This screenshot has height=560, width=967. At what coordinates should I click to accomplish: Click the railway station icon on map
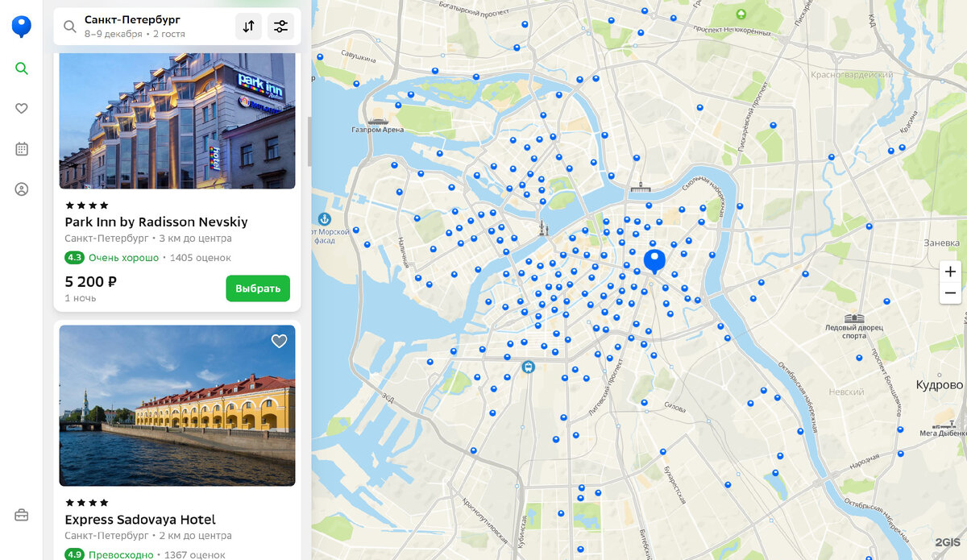[x=528, y=367]
